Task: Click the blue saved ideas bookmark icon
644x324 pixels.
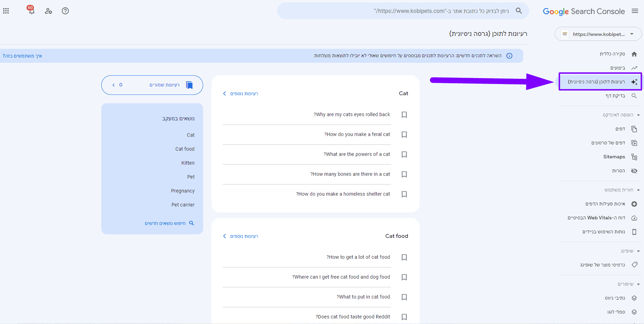Action: [190, 85]
